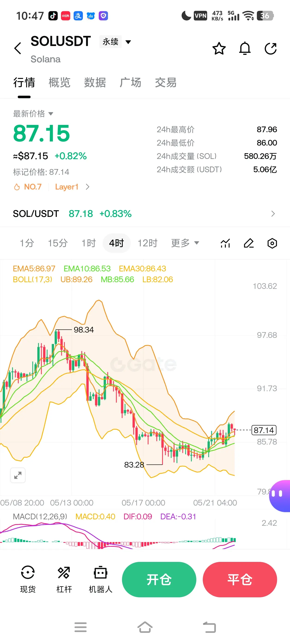Screen dimensions: 290x644
Task: Go back using the back arrow
Action: 18,48
